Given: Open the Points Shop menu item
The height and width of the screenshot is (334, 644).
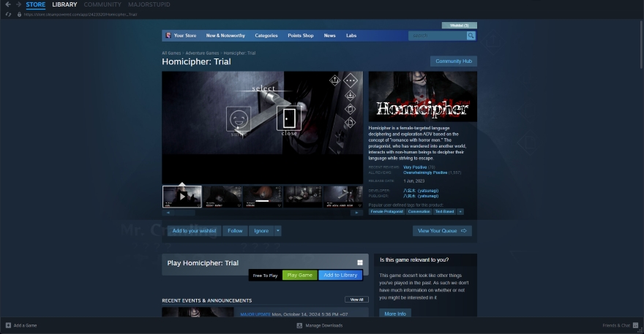Looking at the screenshot, I should 301,36.
